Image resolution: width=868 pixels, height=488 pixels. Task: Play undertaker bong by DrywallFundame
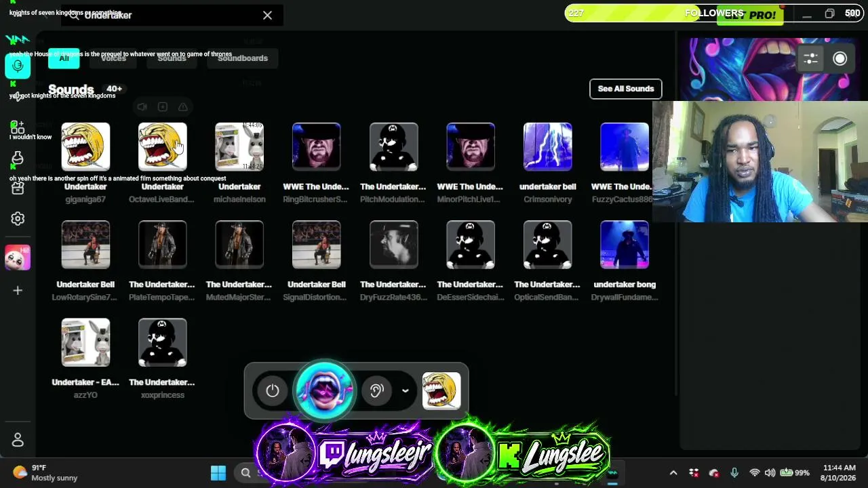point(625,245)
